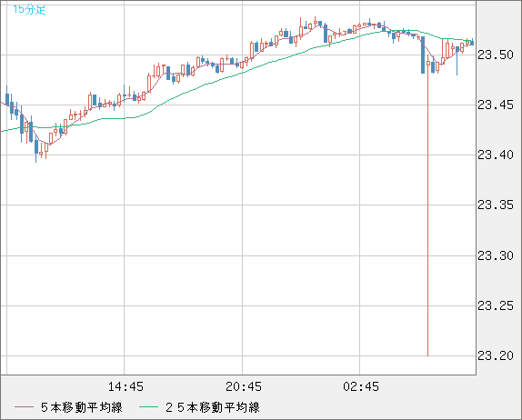Click the 15分足 timeframe label
522x420 pixels.
tap(29, 9)
